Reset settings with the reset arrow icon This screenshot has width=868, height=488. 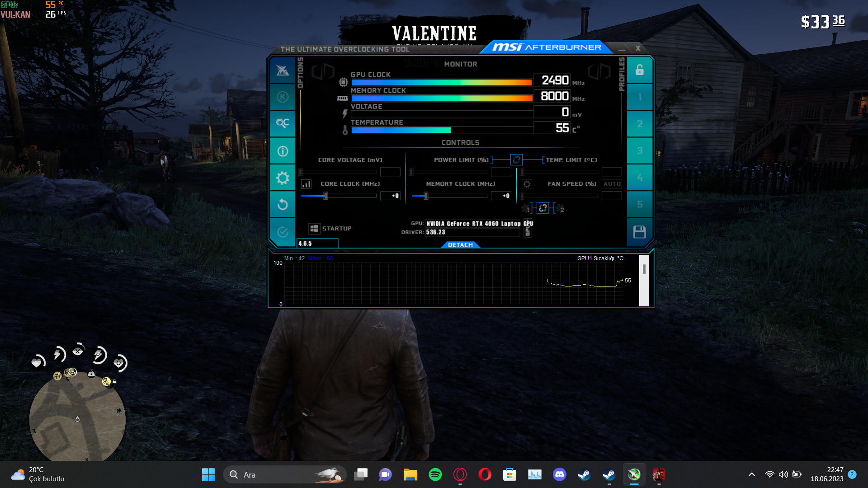coord(283,205)
